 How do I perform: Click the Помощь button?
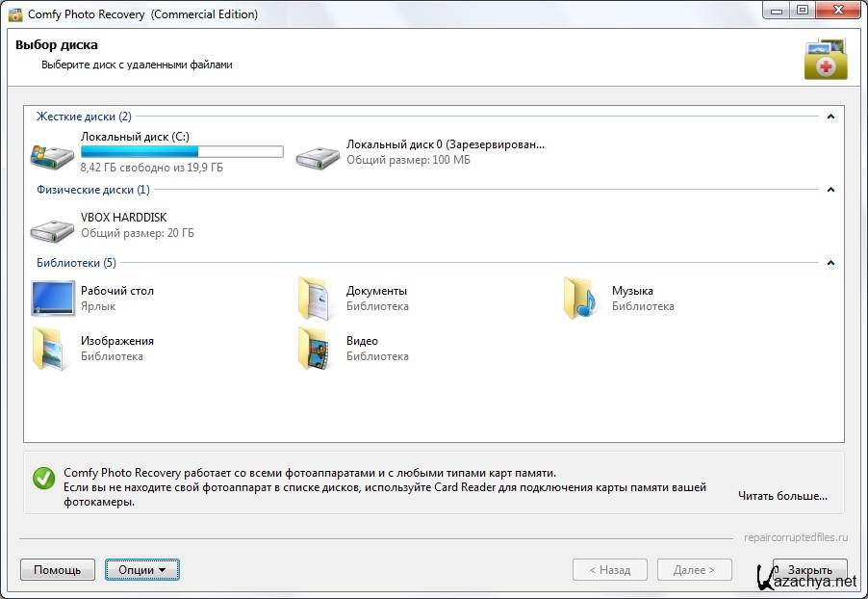pos(58,570)
